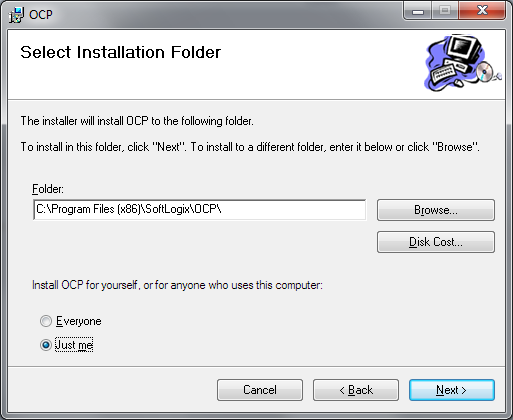The image size is (513, 420).
Task: Cancel the OCP installation
Action: pos(260,390)
